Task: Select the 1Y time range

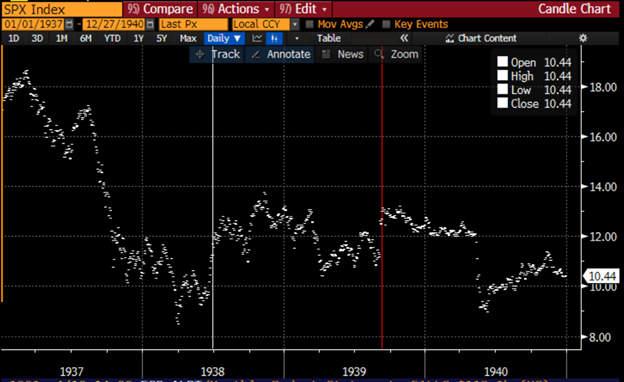Action: point(138,38)
